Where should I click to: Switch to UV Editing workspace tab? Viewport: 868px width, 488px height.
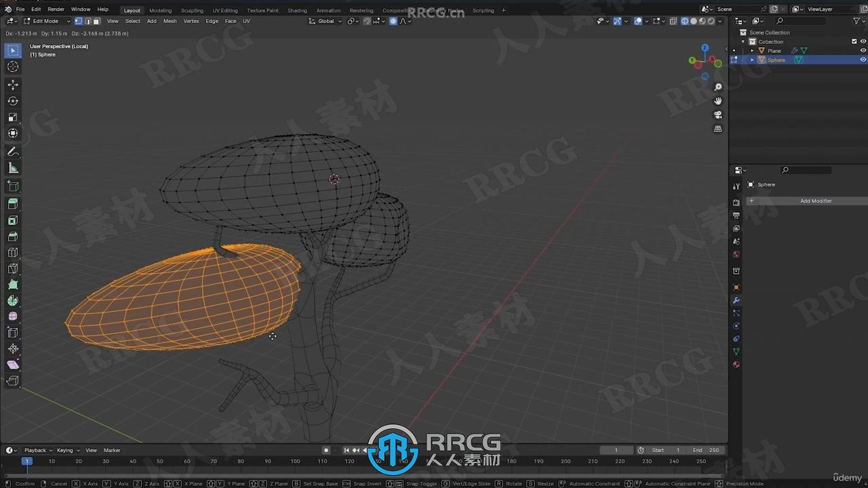pos(225,10)
